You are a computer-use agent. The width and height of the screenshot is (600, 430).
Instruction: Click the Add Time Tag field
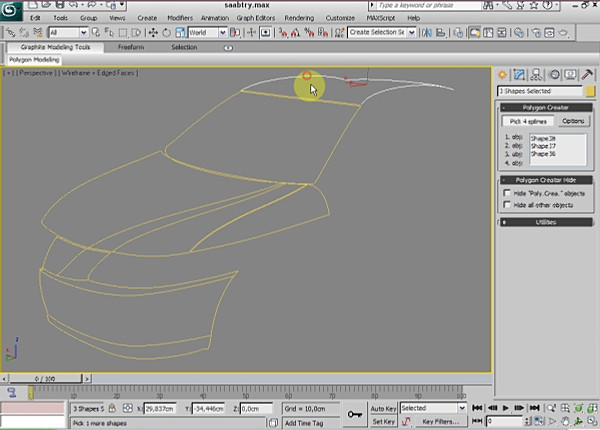tap(311, 423)
